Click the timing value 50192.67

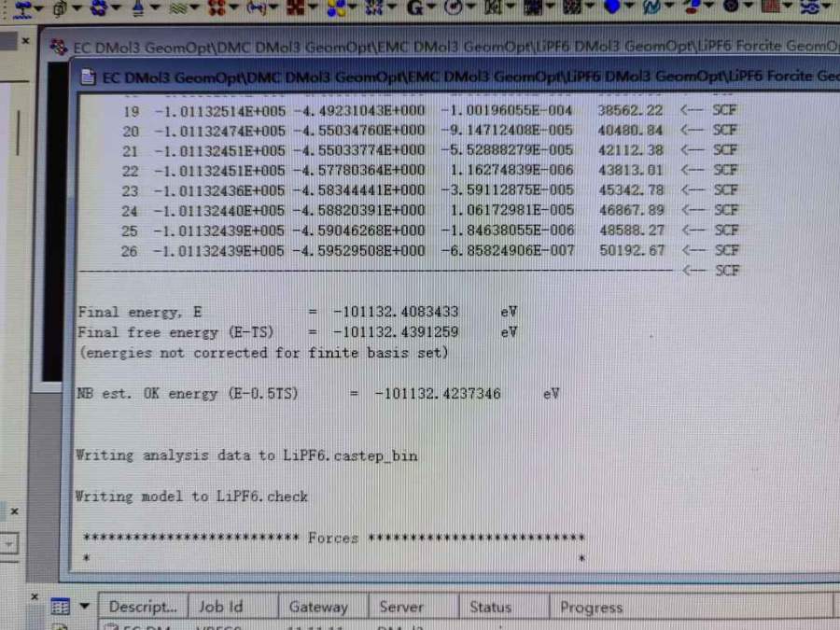coord(632,250)
